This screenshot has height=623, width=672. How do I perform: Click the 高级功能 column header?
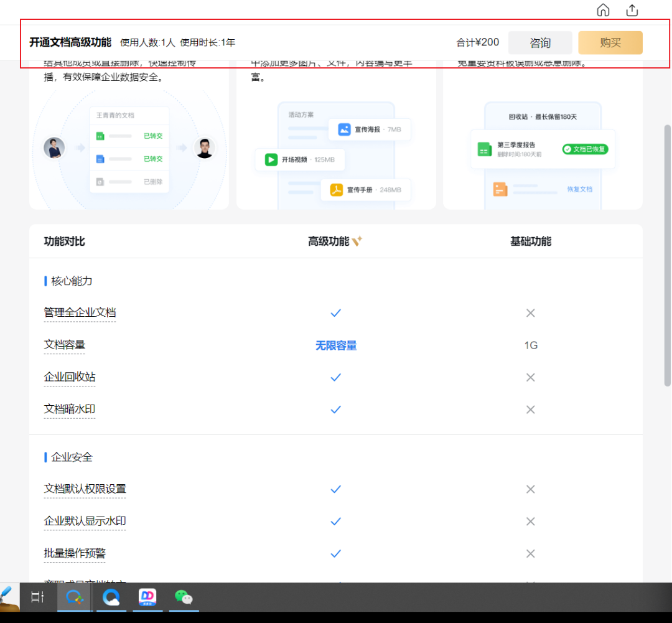tap(329, 241)
